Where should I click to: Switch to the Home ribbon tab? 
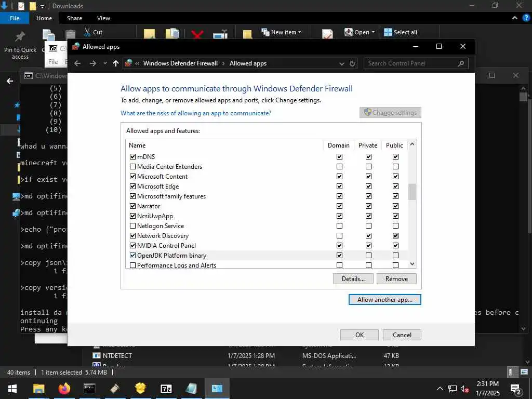point(44,18)
